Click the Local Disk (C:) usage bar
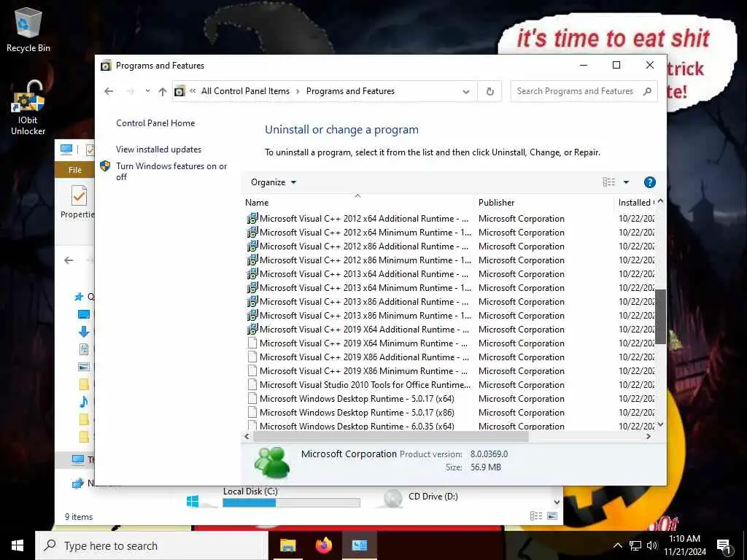 (291, 502)
